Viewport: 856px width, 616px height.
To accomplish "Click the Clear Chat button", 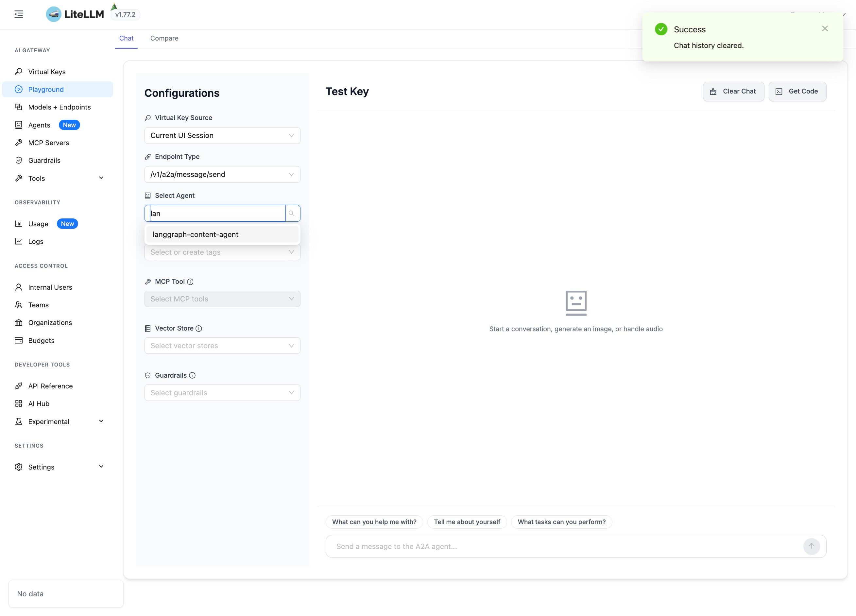I will (733, 91).
